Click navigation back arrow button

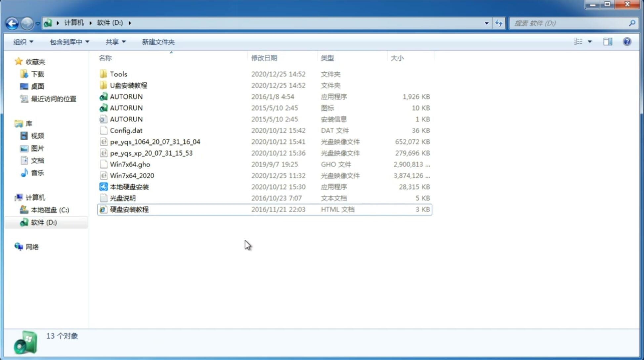click(x=12, y=22)
